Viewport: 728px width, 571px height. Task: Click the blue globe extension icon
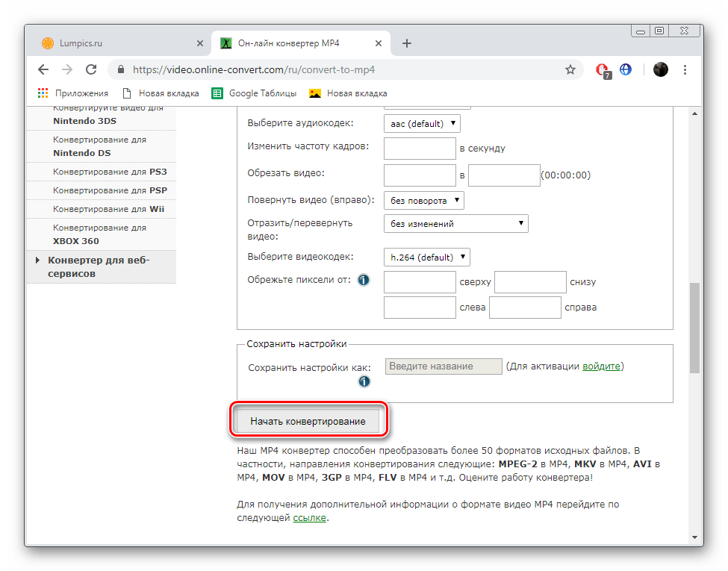[x=626, y=69]
